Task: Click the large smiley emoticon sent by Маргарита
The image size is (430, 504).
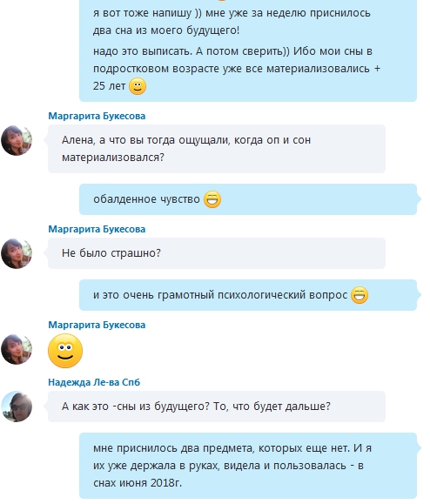Action: [65, 351]
